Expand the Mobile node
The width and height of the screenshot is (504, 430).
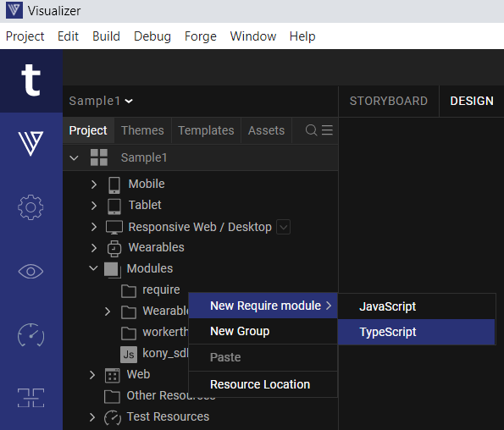pyautogui.click(x=93, y=185)
